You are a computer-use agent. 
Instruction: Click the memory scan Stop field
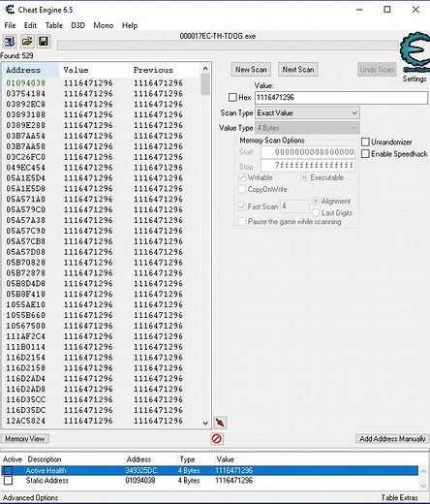click(308, 166)
